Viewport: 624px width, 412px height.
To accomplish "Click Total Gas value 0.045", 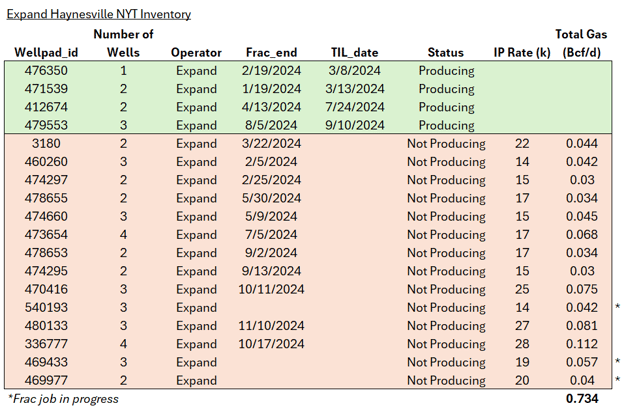I will click(x=582, y=217).
